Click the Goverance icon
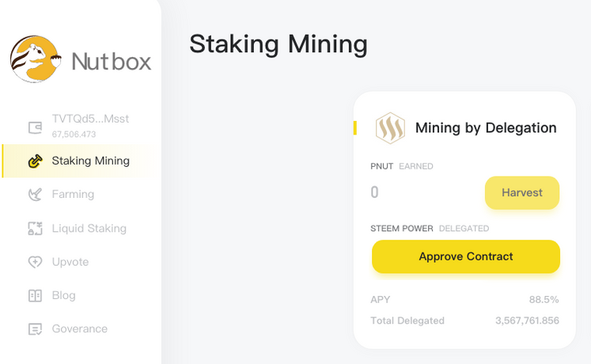The image size is (591, 364). (35, 329)
